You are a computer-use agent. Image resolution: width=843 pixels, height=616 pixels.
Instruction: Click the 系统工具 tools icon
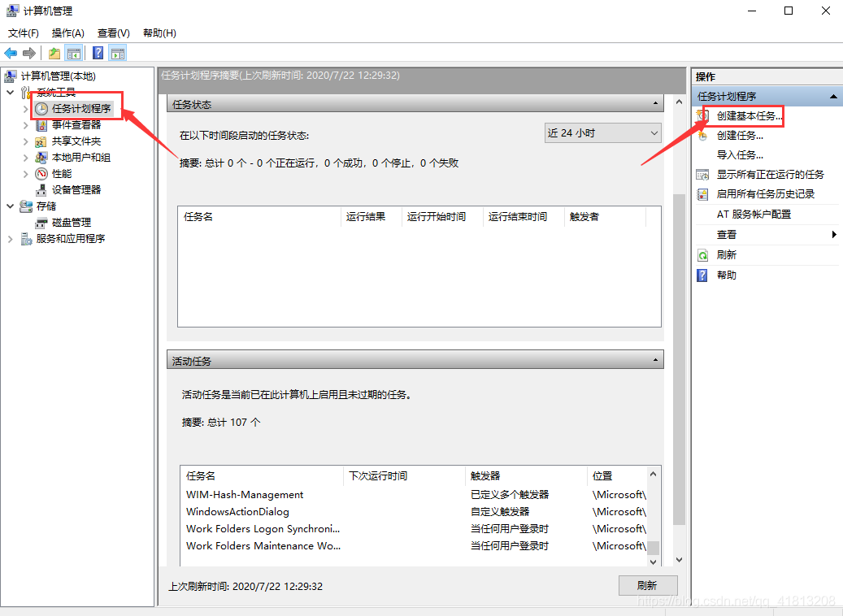[26, 93]
